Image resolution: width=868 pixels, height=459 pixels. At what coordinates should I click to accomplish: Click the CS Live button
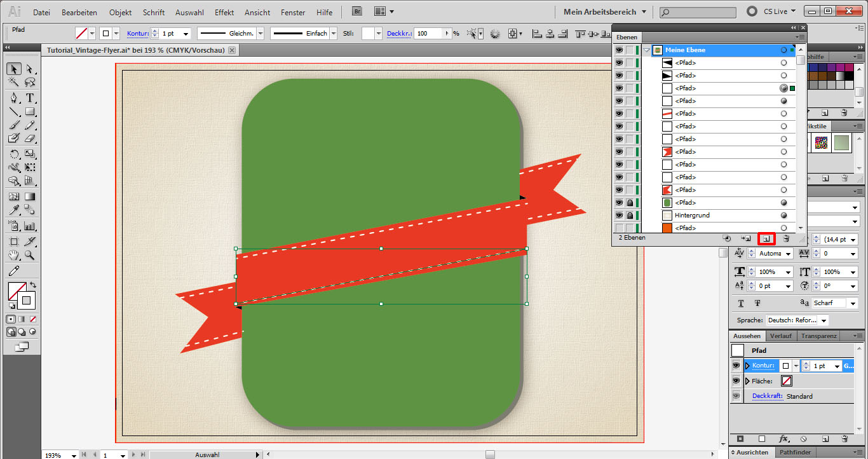click(x=769, y=11)
